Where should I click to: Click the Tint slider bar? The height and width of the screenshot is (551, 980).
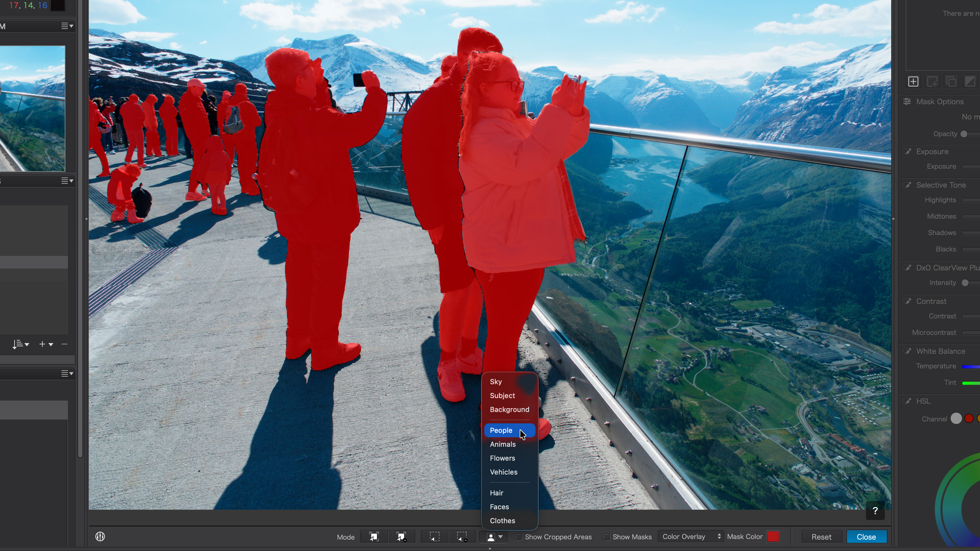[971, 383]
